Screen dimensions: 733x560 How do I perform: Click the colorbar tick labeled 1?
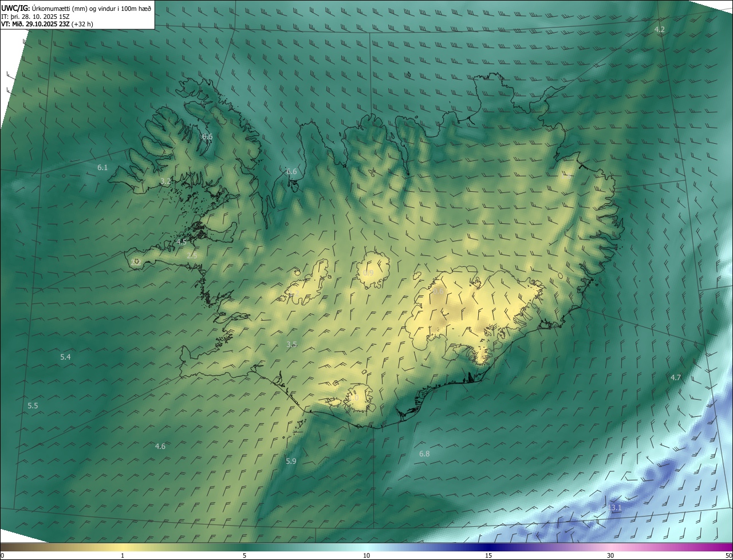pos(123,555)
